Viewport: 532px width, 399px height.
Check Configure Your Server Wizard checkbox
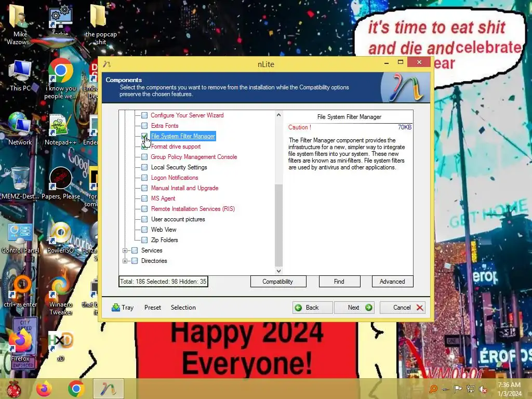click(x=144, y=115)
